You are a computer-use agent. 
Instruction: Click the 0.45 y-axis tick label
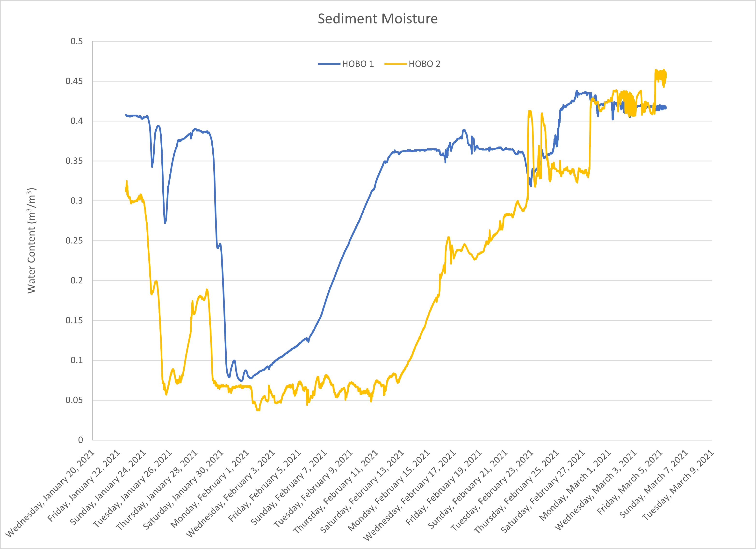pyautogui.click(x=74, y=81)
